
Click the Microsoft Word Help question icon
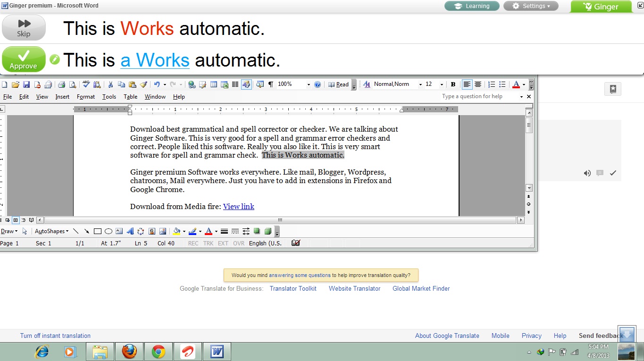318,84
